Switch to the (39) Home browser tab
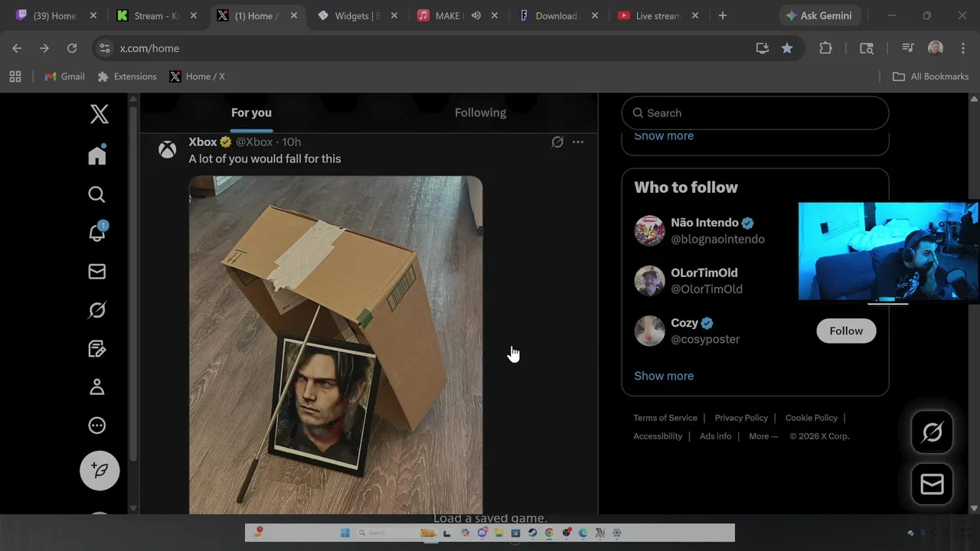This screenshot has height=551, width=980. [x=55, y=15]
